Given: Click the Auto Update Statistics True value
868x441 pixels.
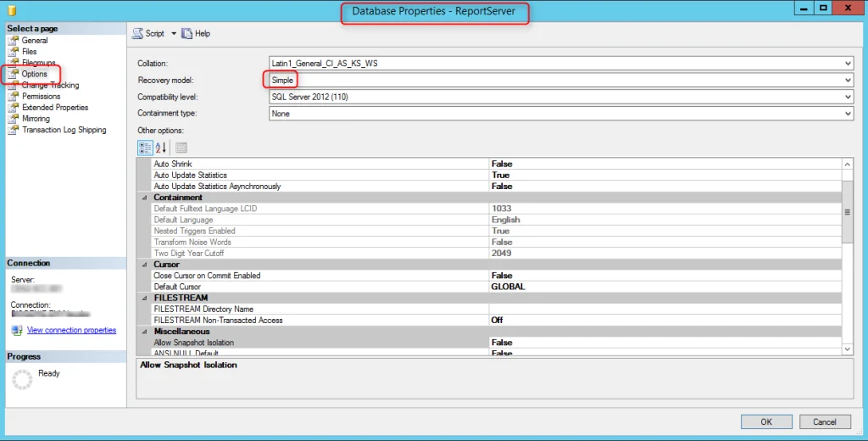Looking at the screenshot, I should point(665,175).
